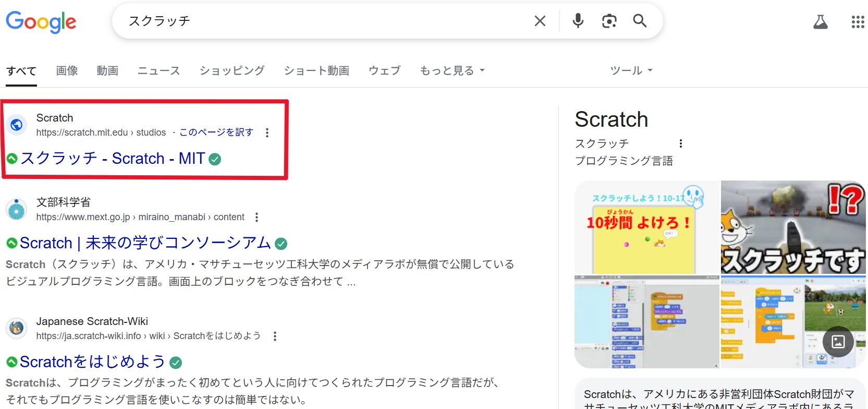Viewport: 868px width, 409px height.
Task: Switch to the 動画 tab
Action: point(107,70)
